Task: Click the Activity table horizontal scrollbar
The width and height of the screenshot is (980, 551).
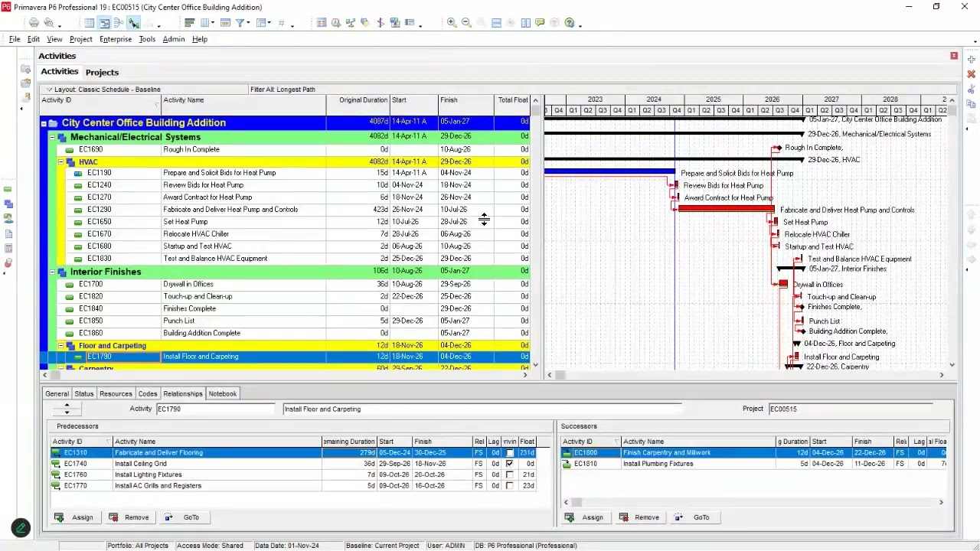Action: (x=284, y=375)
